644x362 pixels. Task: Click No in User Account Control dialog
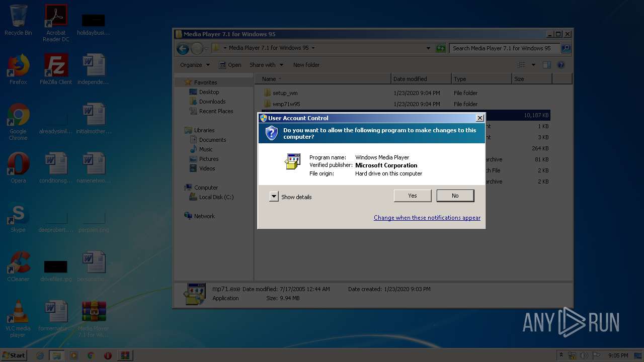[x=455, y=196]
